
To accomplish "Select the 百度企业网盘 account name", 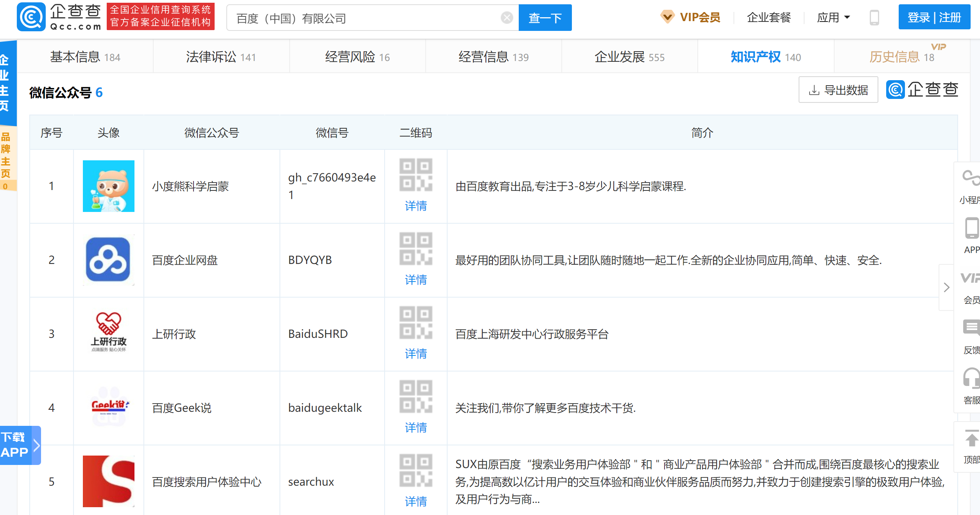I will click(x=185, y=260).
